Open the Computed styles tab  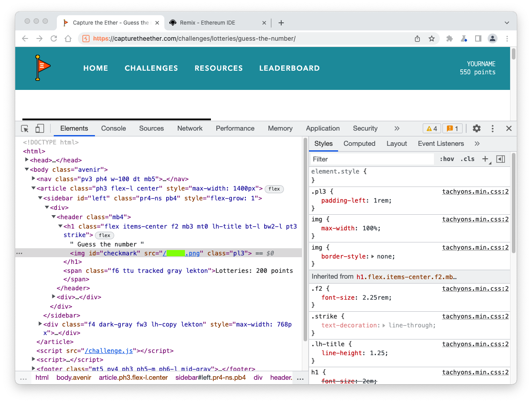[359, 144]
